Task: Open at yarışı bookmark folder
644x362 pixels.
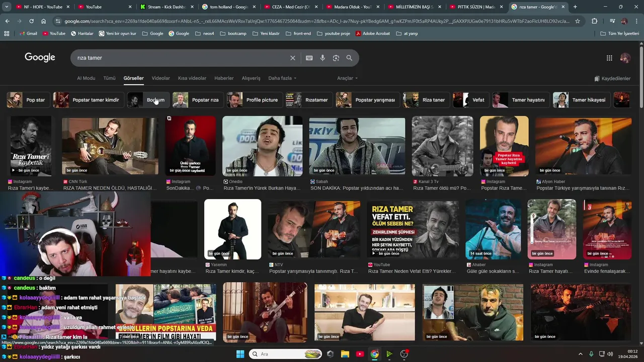Action: tap(407, 33)
